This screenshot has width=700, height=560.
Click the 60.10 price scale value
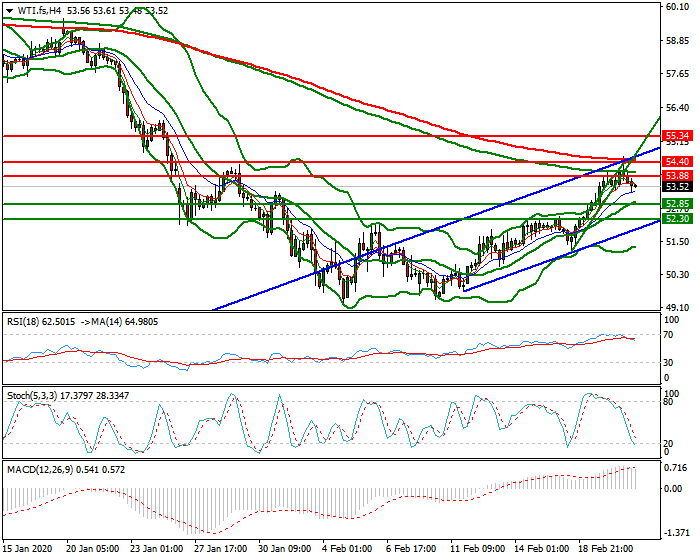(x=677, y=7)
